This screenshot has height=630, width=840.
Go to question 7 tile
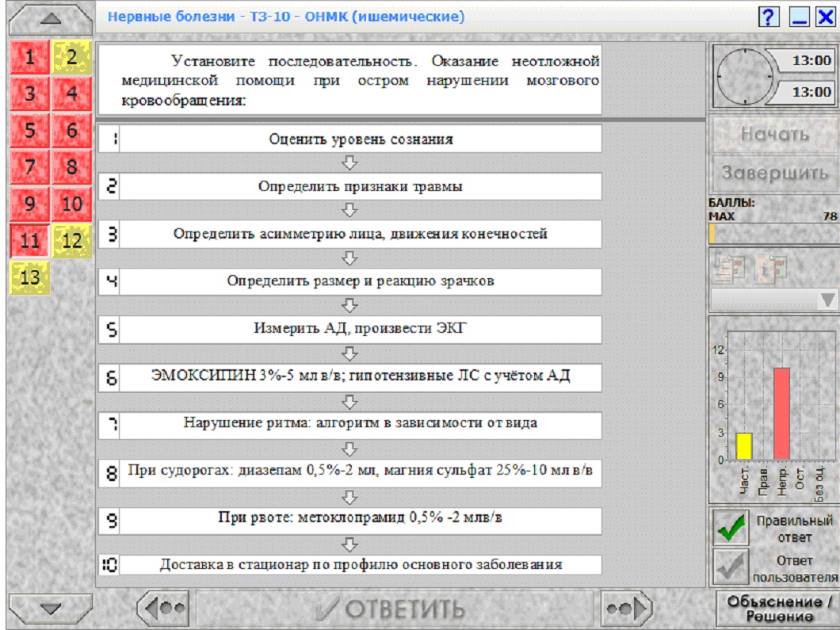click(x=30, y=167)
